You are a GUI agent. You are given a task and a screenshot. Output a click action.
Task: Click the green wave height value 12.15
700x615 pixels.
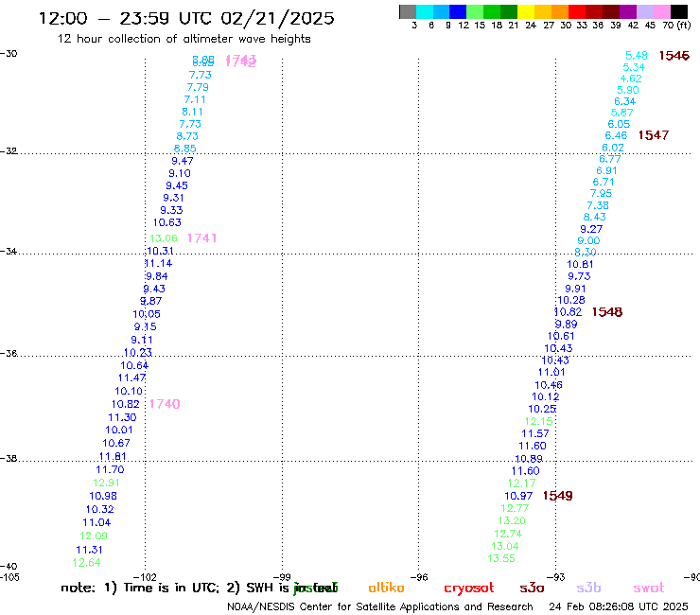[539, 421]
